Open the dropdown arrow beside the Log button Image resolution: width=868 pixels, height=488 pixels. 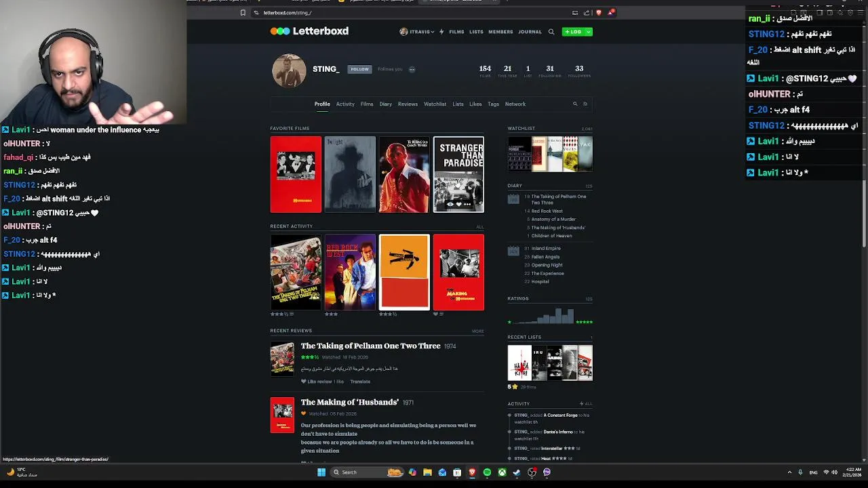point(588,32)
